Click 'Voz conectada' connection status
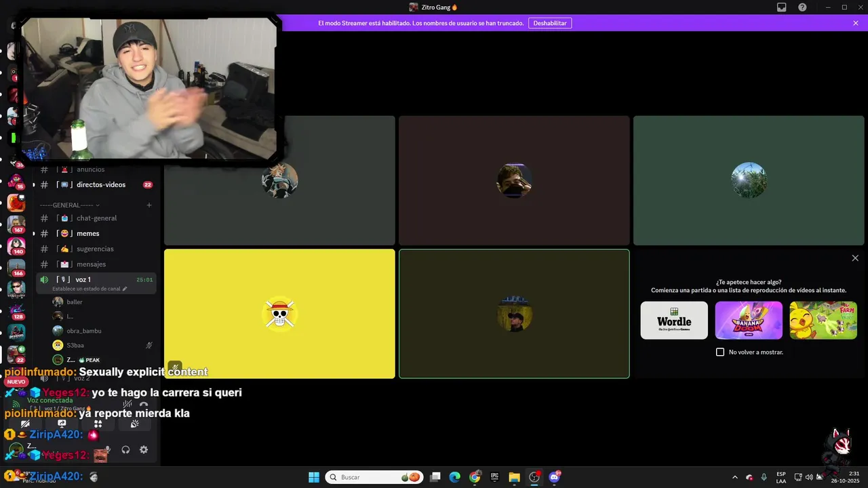Screen dimensions: 868x488 (x=50, y=401)
